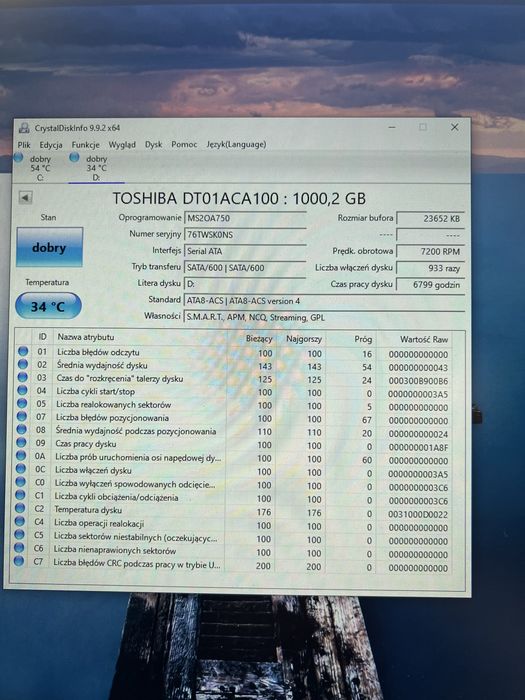The width and height of the screenshot is (525, 700).
Task: Click the status icon for attribute C1
Action: pos(20,495)
